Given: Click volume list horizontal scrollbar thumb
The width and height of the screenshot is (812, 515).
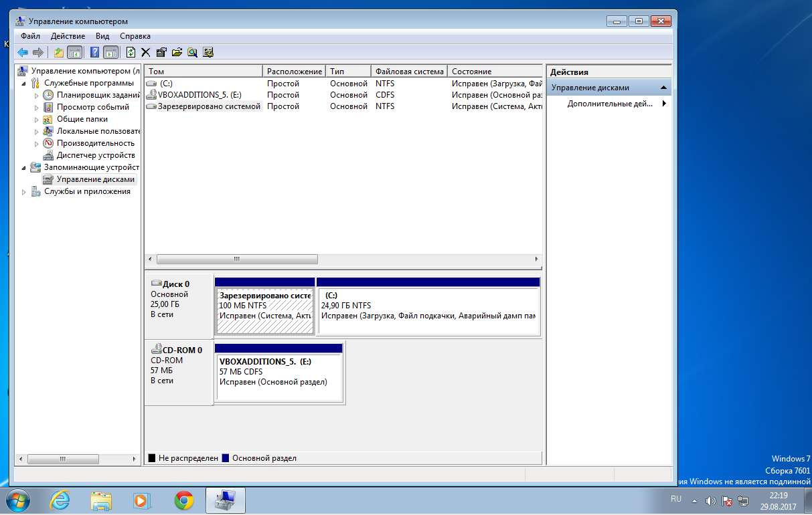Looking at the screenshot, I should 236,259.
